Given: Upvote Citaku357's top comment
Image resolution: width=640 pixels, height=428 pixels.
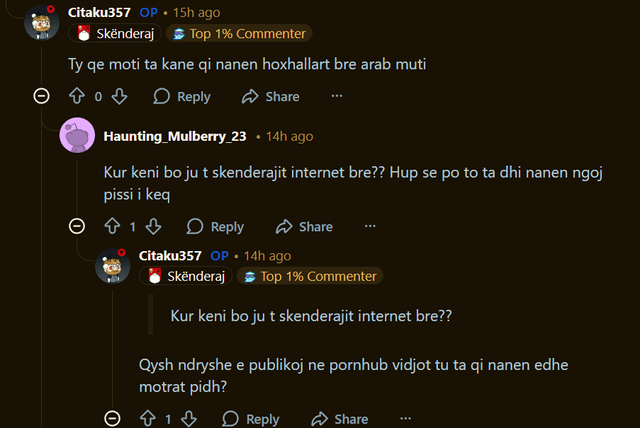Looking at the screenshot, I should click(76, 96).
